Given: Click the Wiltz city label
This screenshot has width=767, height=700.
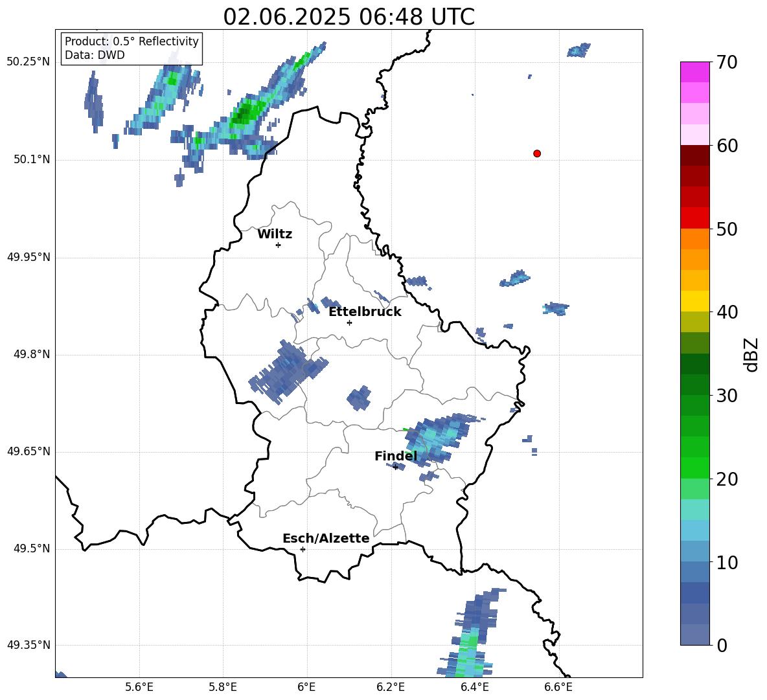Looking at the screenshot, I should [275, 234].
